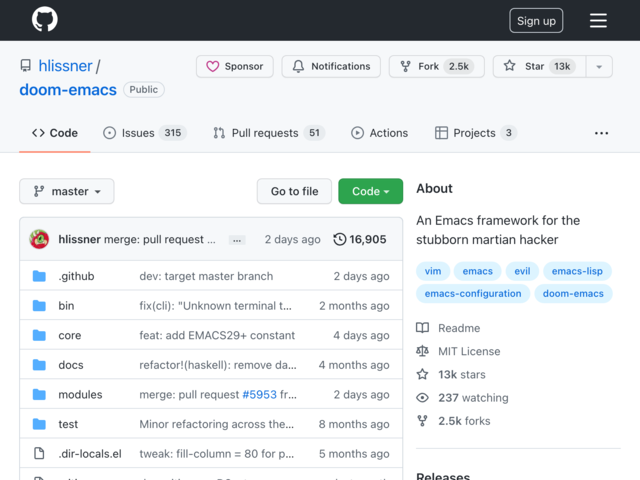
Task: Open the .github folder
Action: 76,276
